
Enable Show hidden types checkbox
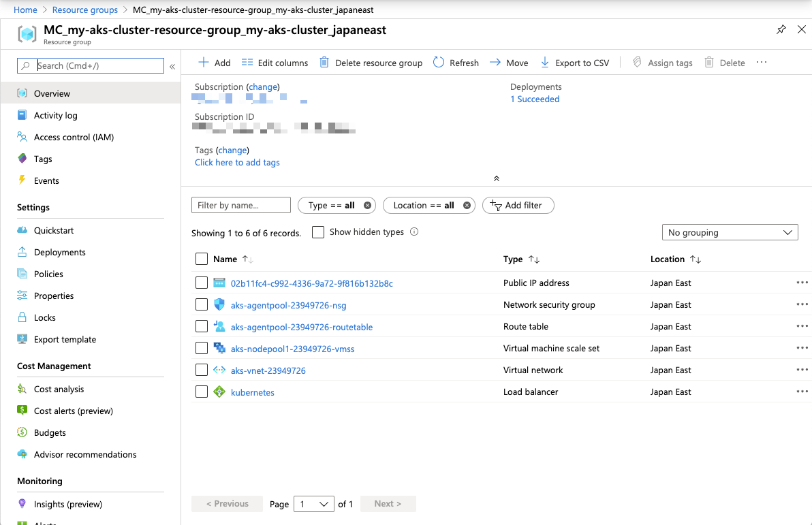coord(318,232)
